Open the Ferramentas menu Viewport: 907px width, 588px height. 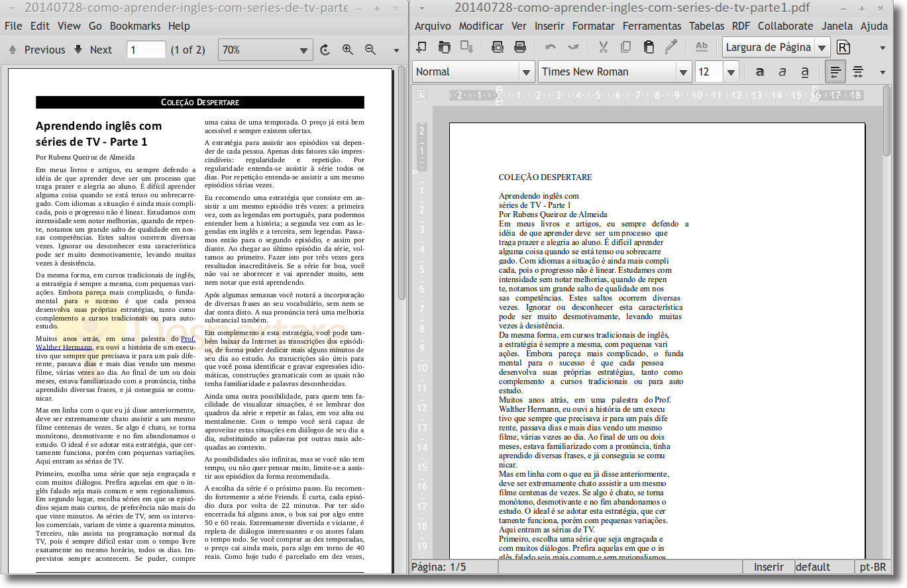point(652,26)
